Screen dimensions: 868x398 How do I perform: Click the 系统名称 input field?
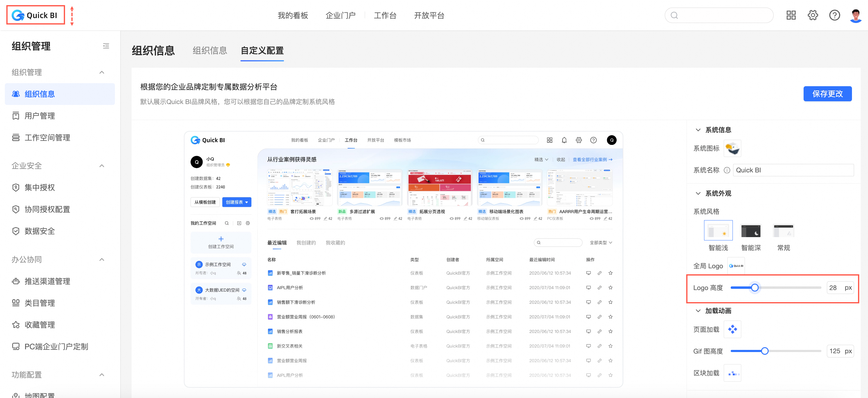pos(793,170)
